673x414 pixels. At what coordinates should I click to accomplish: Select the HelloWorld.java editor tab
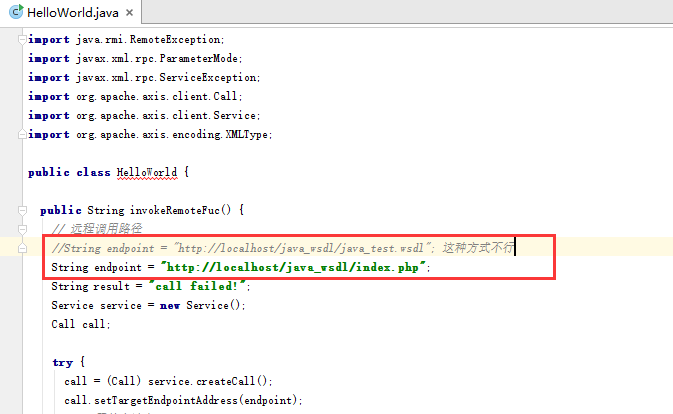click(x=72, y=12)
